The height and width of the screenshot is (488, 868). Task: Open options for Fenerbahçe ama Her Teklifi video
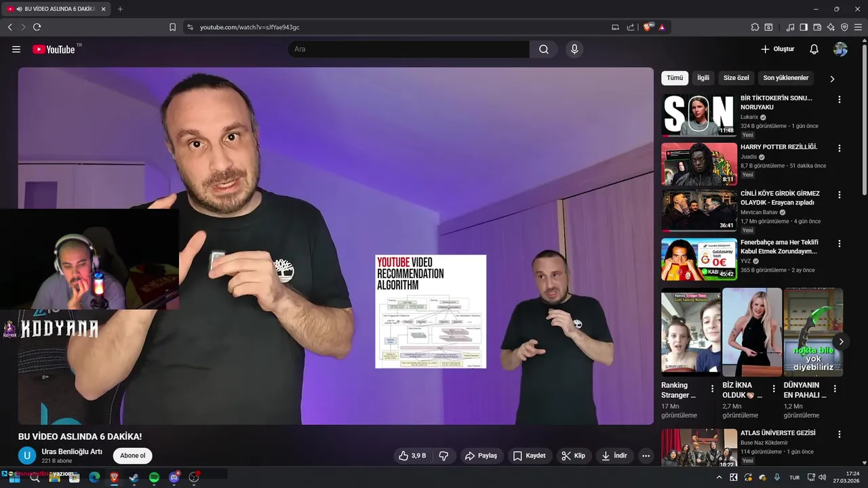click(840, 243)
